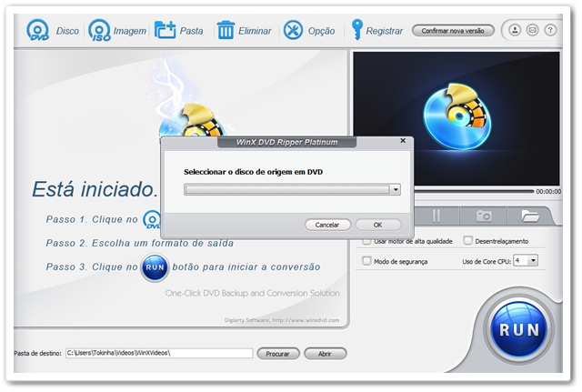Screen dimensions: 582x392
Task: Click the big RUN button
Action: [519, 329]
